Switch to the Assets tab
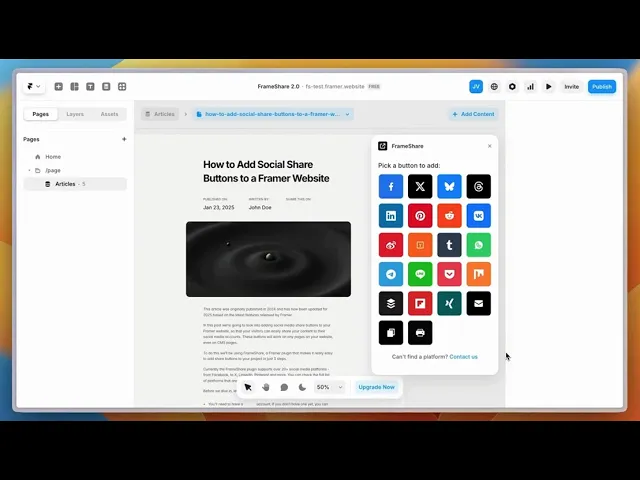Viewport: 640px width, 480px height. pos(109,114)
